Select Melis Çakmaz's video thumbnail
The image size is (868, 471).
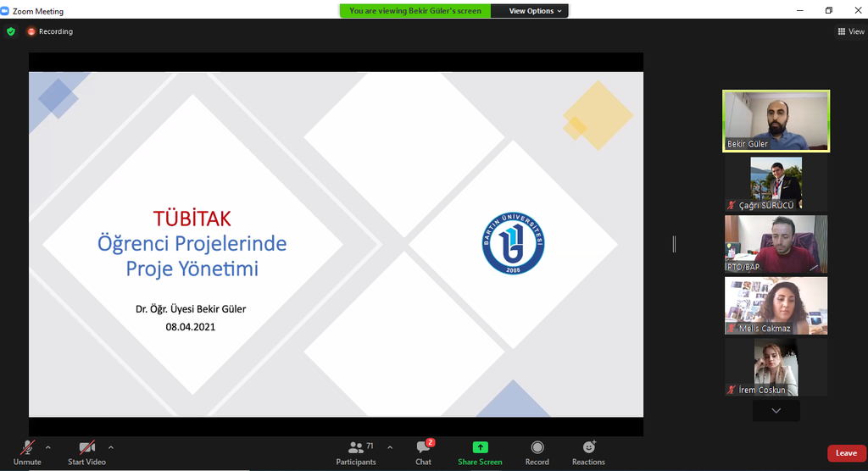(x=776, y=306)
